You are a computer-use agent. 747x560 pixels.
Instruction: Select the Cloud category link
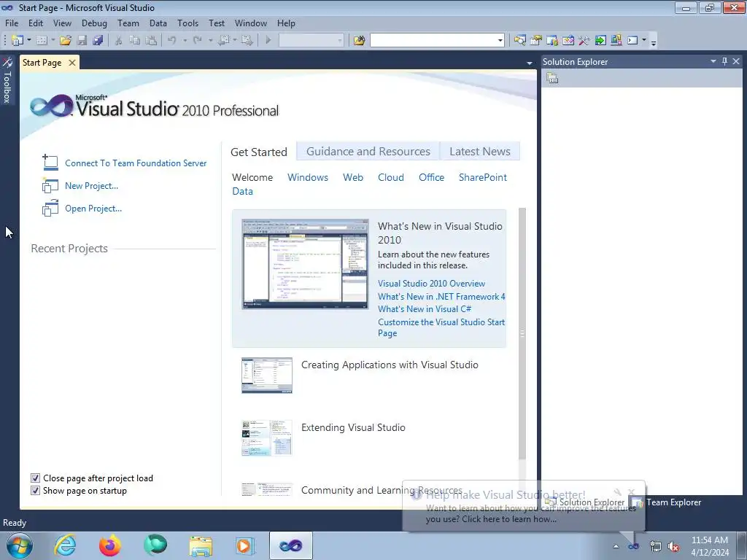click(x=391, y=177)
